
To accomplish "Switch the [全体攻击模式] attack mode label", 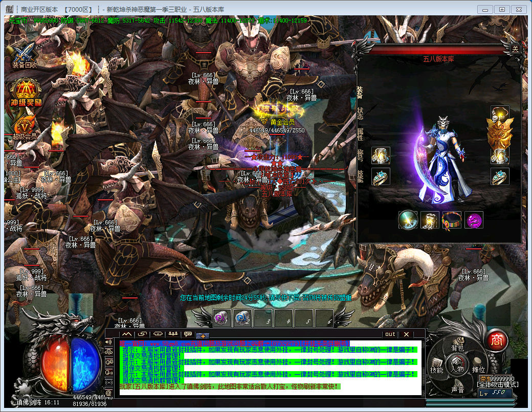I will tap(497, 384).
